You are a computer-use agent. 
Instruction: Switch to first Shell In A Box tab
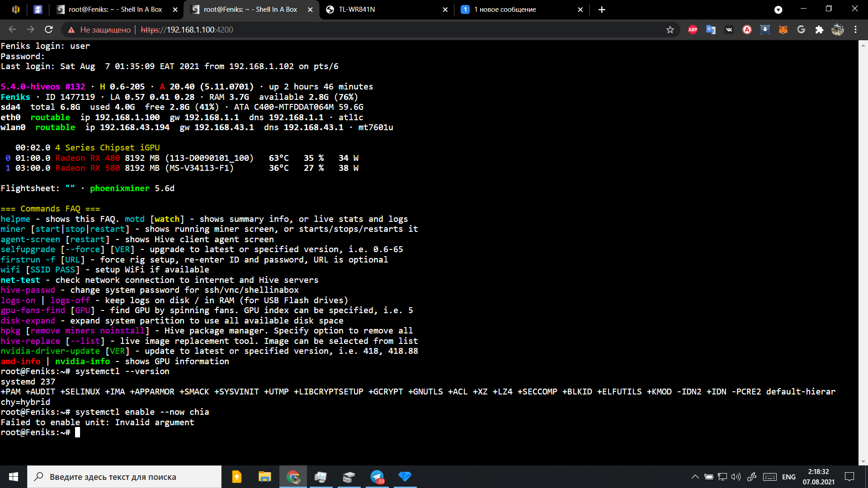115,9
